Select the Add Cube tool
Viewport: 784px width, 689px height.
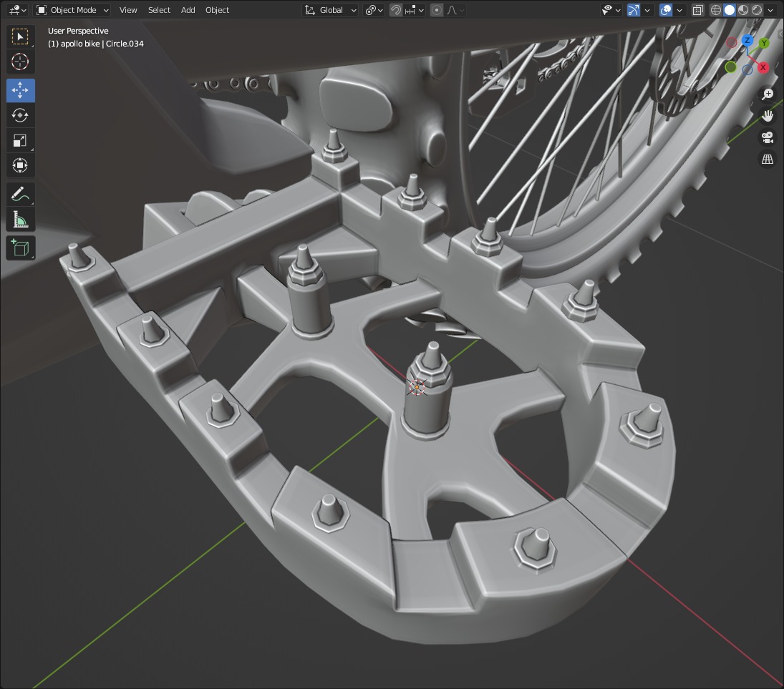[20, 248]
